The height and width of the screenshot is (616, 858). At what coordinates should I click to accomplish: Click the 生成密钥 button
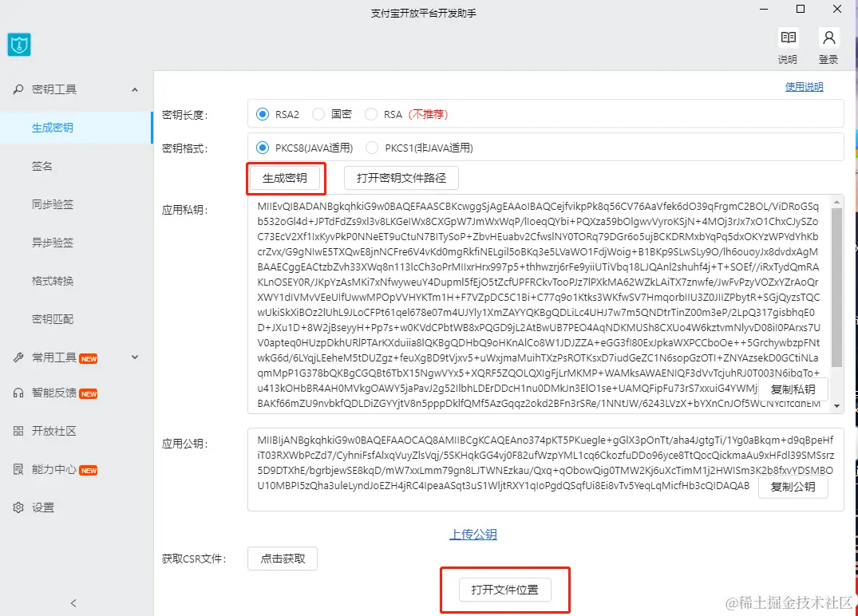(285, 178)
